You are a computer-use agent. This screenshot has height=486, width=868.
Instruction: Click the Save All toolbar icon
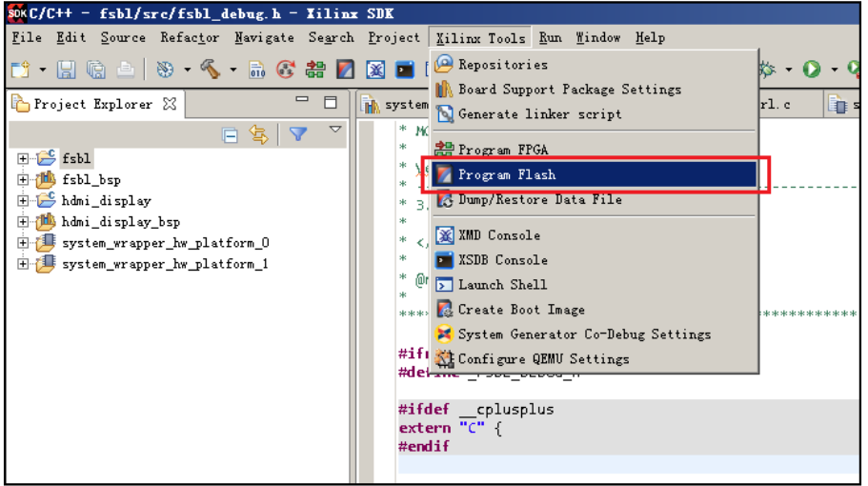point(96,70)
